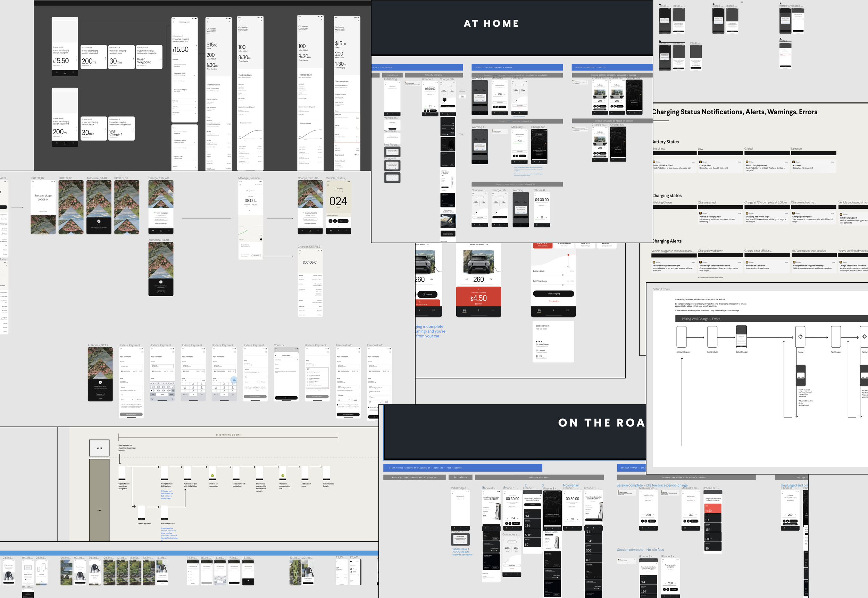Select Canada in Country / Region list
Image resolution: width=868 pixels, height=598 pixels.
pos(277,368)
